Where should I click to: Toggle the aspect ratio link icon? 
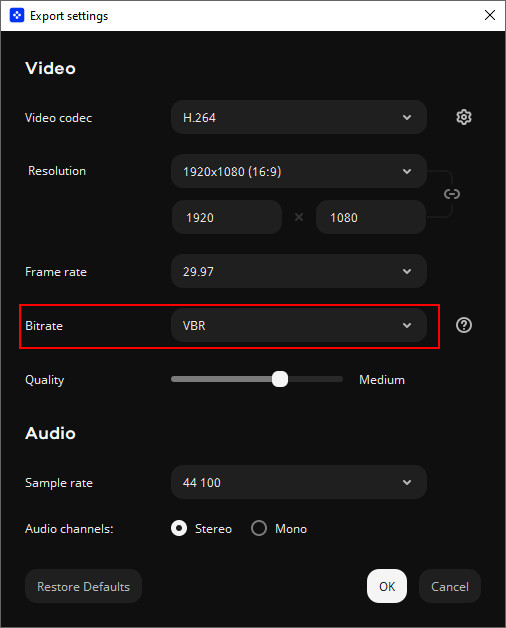tap(452, 194)
